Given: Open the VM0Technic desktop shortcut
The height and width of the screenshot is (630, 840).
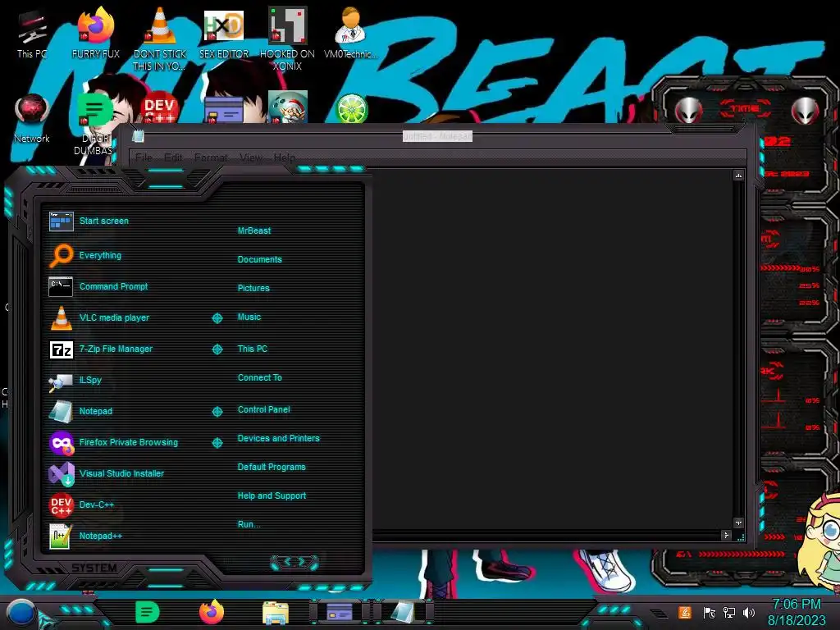Looking at the screenshot, I should [x=351, y=33].
